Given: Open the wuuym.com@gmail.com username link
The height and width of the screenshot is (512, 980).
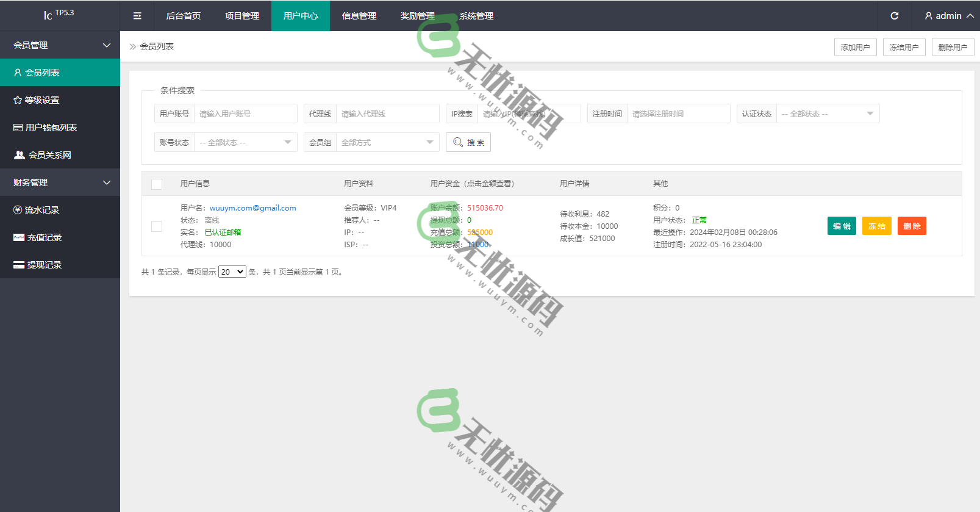Looking at the screenshot, I should coord(253,208).
